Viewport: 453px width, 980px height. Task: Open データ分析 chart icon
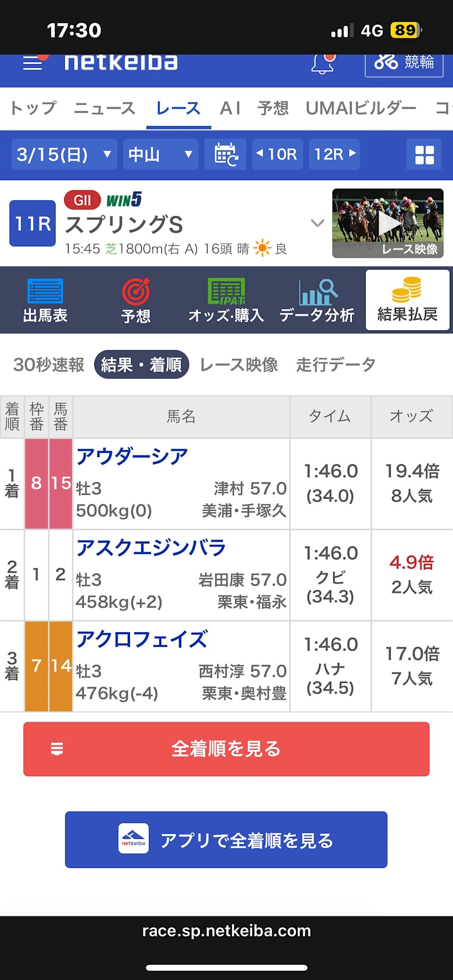(x=317, y=300)
